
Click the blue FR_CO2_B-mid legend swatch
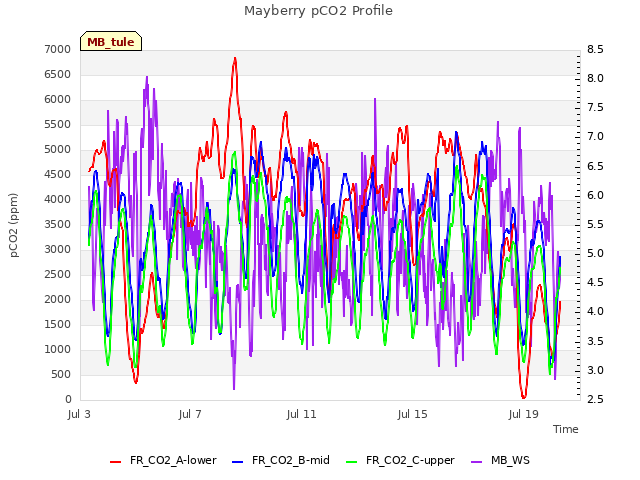pyautogui.click(x=238, y=462)
